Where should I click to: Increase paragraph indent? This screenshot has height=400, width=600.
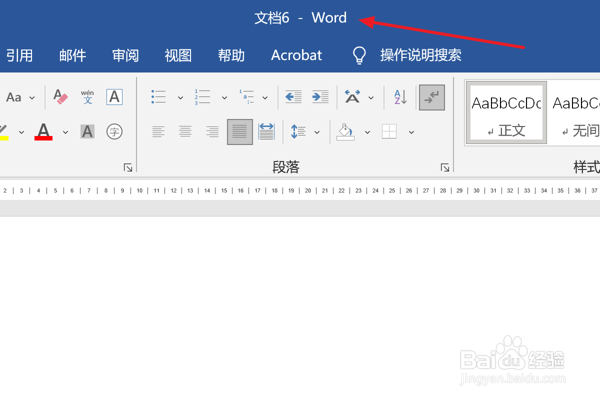[x=320, y=97]
